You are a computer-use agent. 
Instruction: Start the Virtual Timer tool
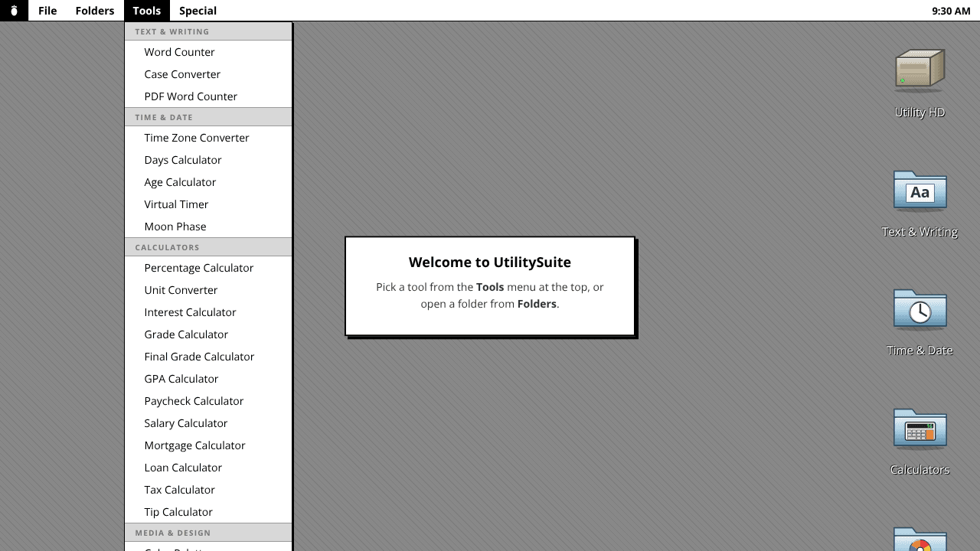[208, 204]
